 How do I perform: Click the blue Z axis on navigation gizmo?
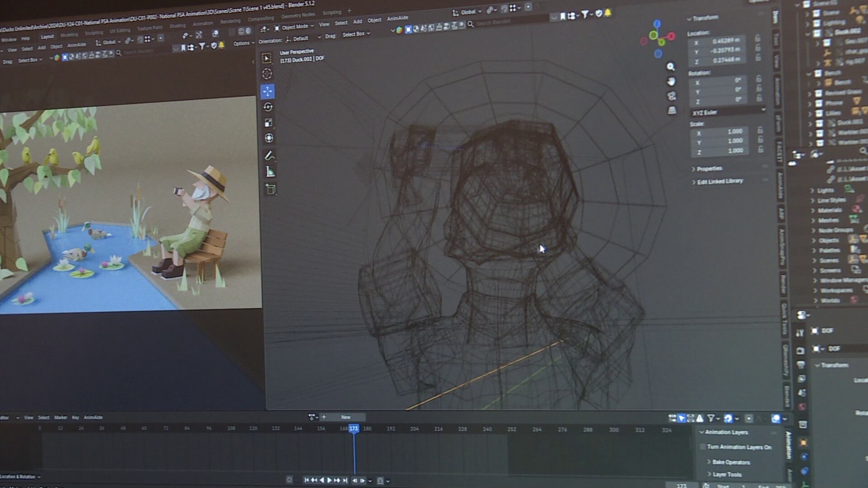[x=657, y=23]
